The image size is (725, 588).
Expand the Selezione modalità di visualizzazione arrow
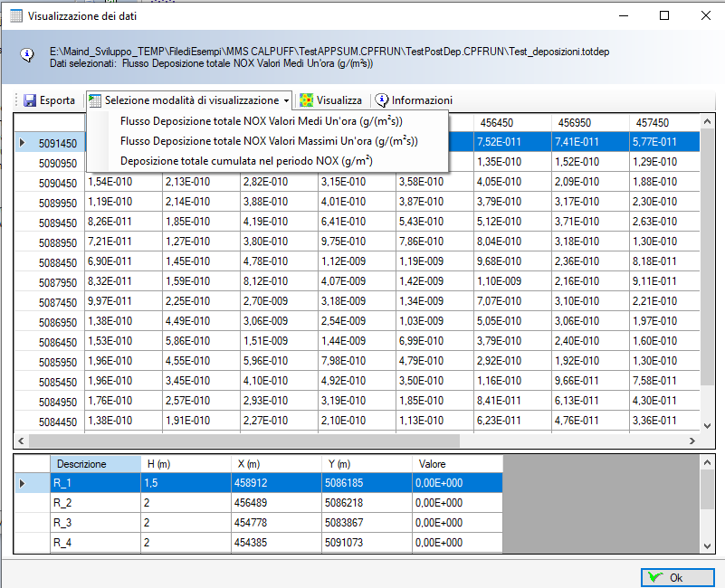point(287,101)
